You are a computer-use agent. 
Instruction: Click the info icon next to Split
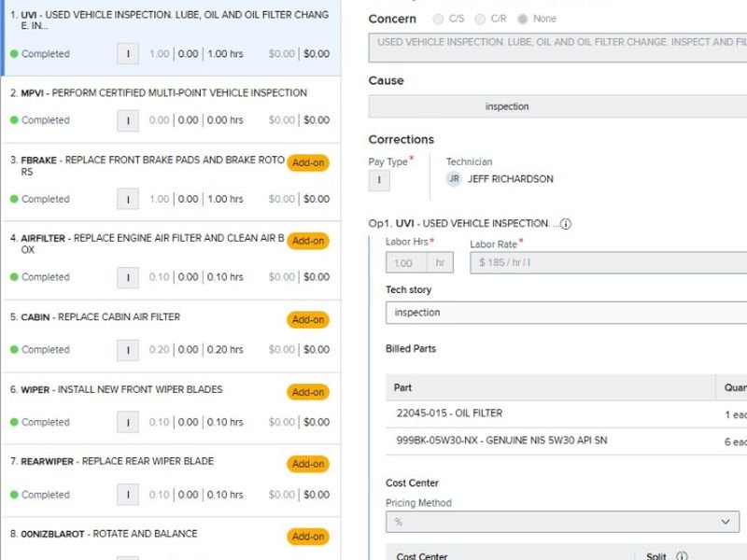[x=683, y=556]
